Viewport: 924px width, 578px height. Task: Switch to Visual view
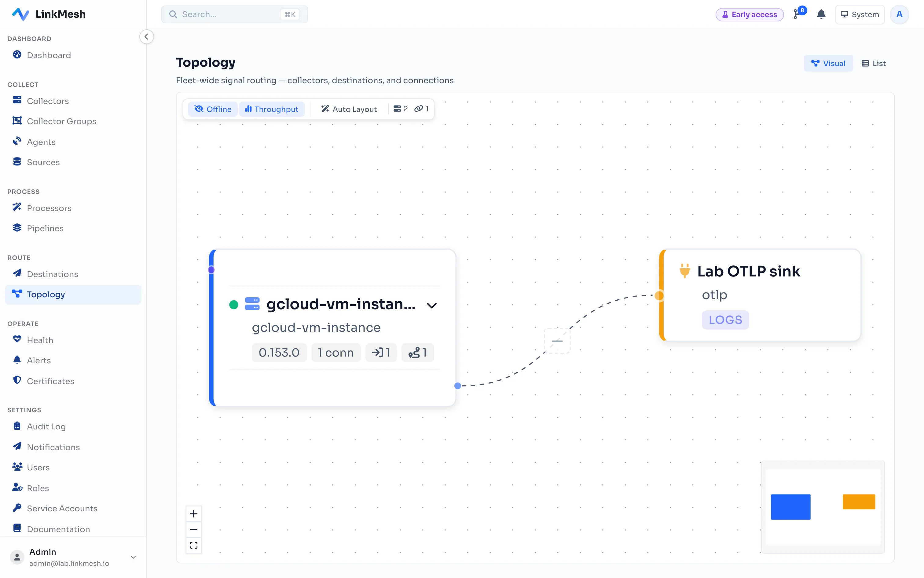tap(828, 64)
